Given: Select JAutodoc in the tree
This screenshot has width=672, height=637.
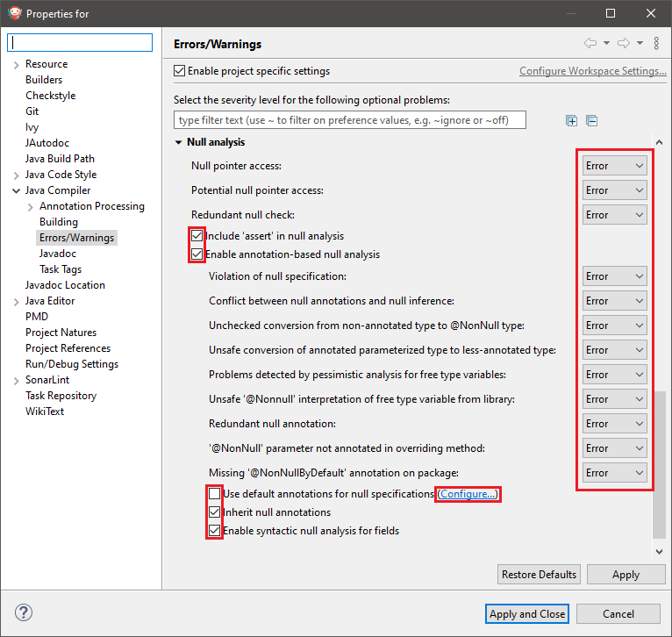Looking at the screenshot, I should point(47,143).
